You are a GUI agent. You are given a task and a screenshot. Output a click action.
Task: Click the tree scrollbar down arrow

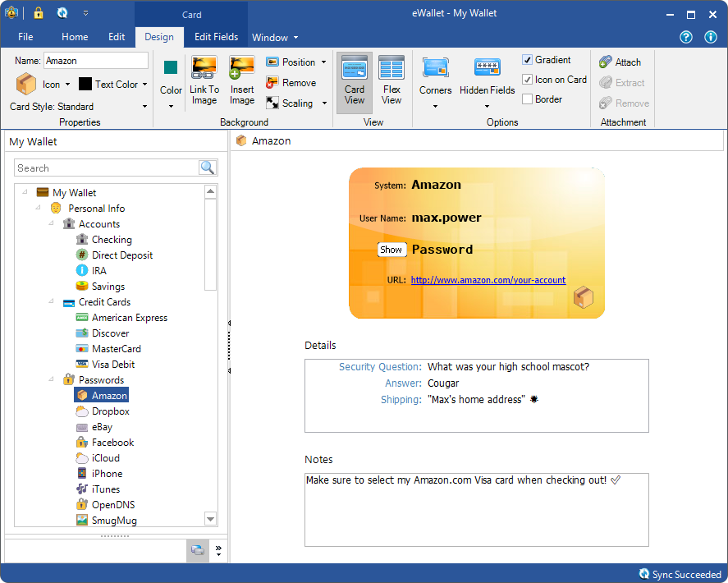[x=210, y=519]
